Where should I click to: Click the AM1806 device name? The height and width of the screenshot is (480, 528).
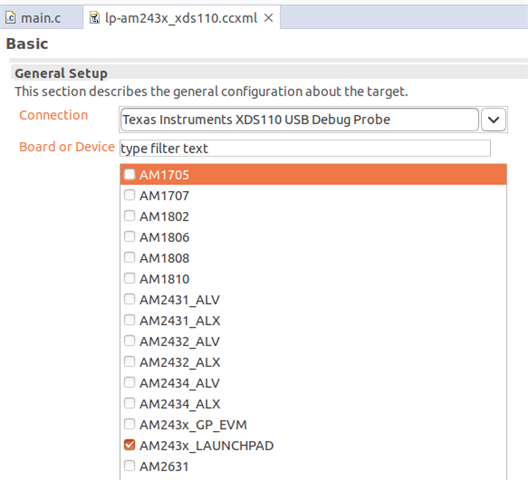164,237
